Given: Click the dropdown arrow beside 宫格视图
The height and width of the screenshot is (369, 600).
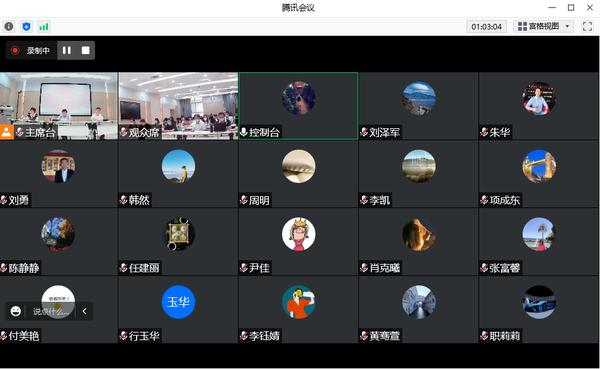Looking at the screenshot, I should coord(567,26).
